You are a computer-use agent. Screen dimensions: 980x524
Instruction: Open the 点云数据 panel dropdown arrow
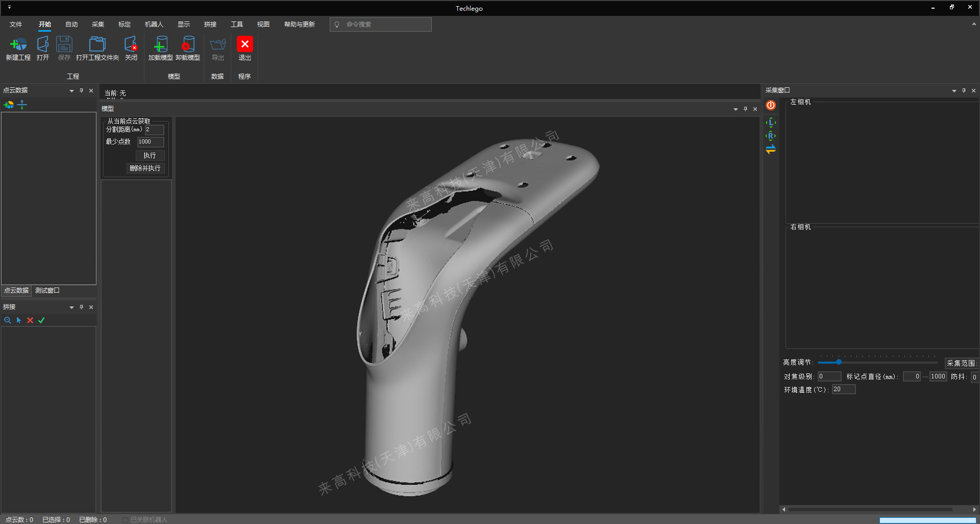point(71,91)
